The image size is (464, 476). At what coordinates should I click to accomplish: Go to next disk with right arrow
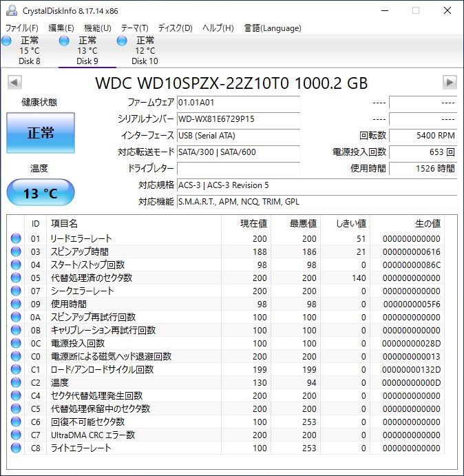pos(450,83)
